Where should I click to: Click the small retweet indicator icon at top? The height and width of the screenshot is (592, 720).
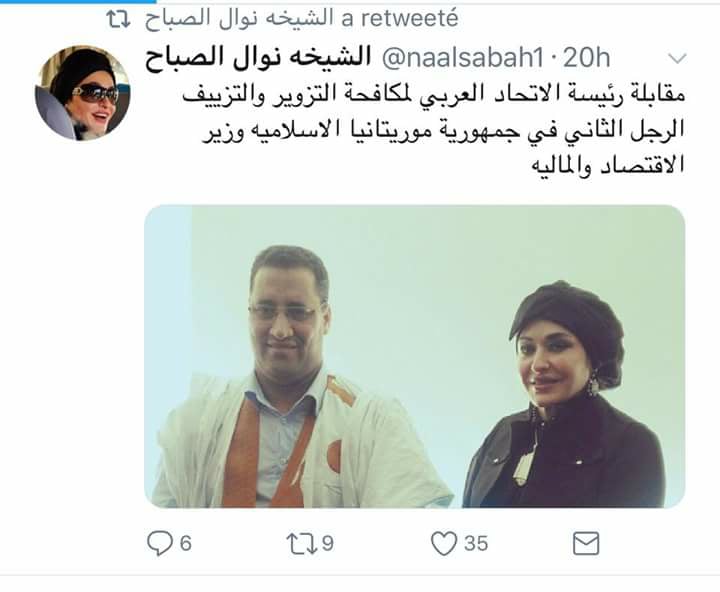pyautogui.click(x=118, y=19)
